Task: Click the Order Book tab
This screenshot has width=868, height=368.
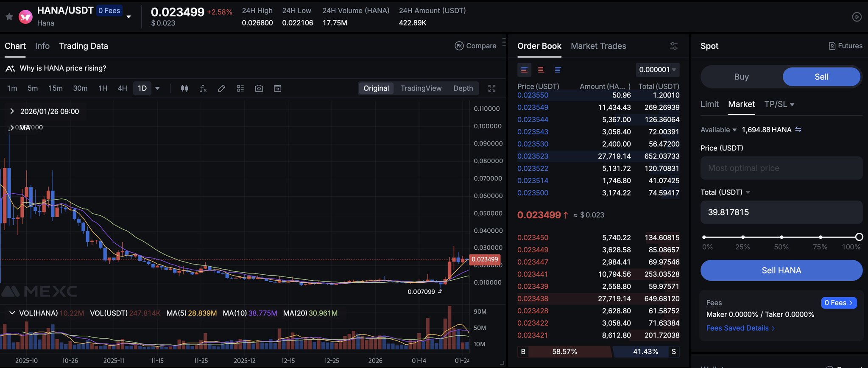Action: [539, 46]
